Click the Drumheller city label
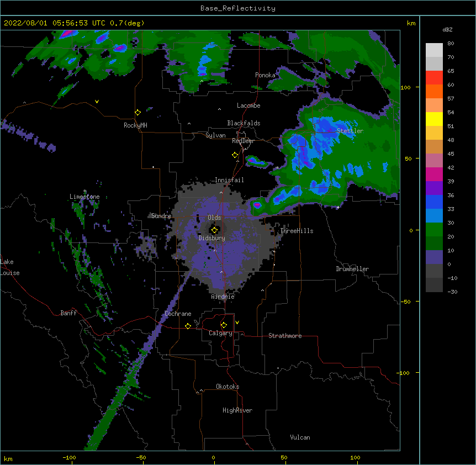Screen dimensions: 476x465 tap(352, 269)
